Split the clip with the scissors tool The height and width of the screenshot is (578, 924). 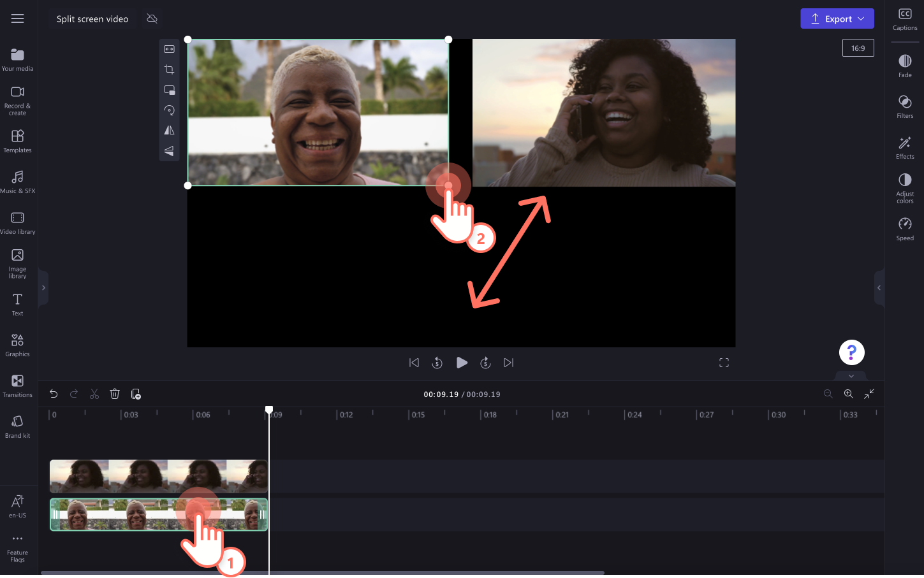click(x=94, y=394)
